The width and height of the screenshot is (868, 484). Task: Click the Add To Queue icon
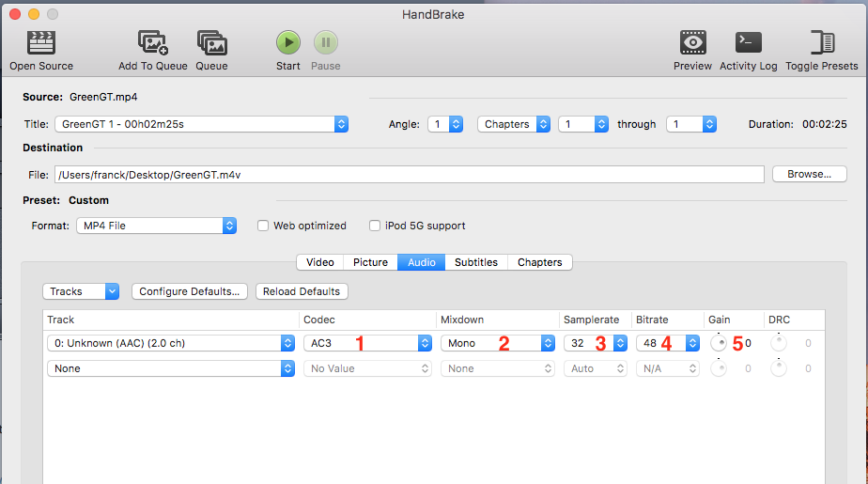click(153, 42)
